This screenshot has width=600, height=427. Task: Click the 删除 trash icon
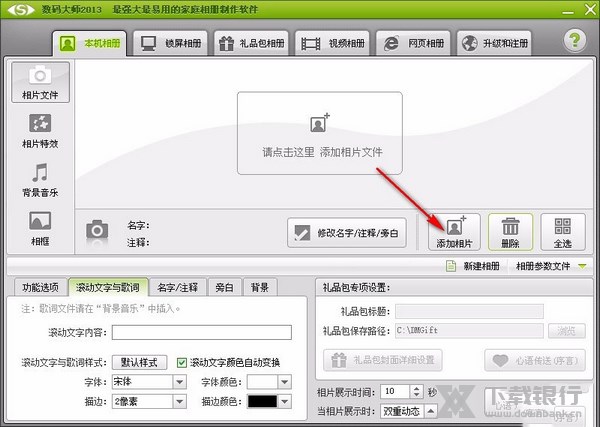click(510, 232)
